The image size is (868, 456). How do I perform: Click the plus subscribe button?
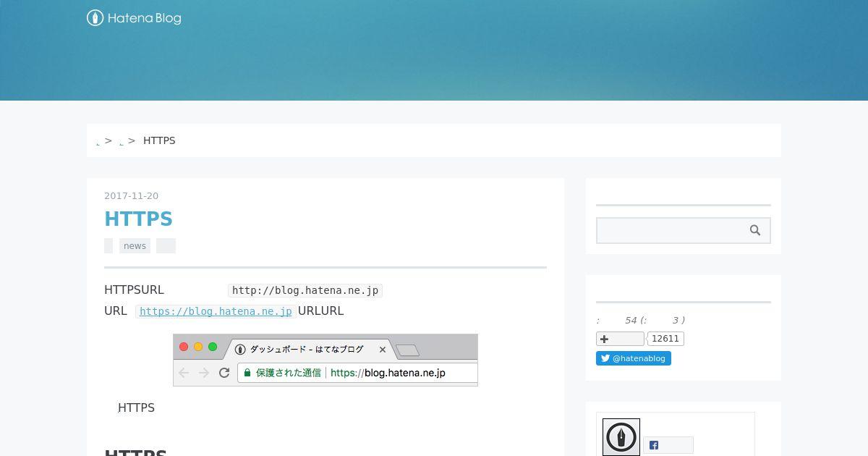pos(620,339)
